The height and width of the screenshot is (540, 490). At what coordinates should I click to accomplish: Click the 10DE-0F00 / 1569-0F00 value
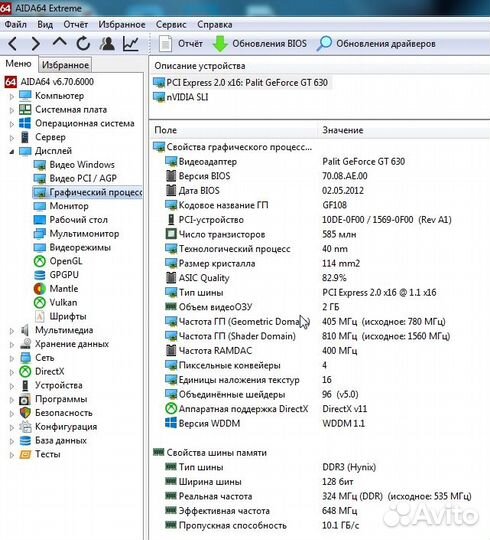pyautogui.click(x=386, y=220)
